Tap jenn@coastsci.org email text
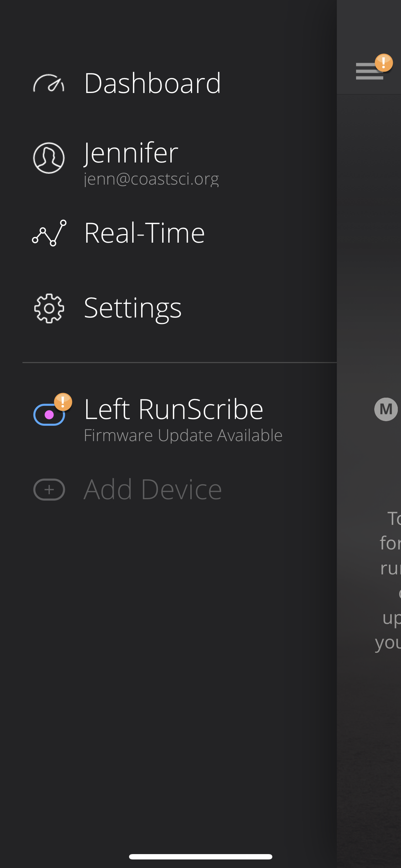 coord(151,179)
